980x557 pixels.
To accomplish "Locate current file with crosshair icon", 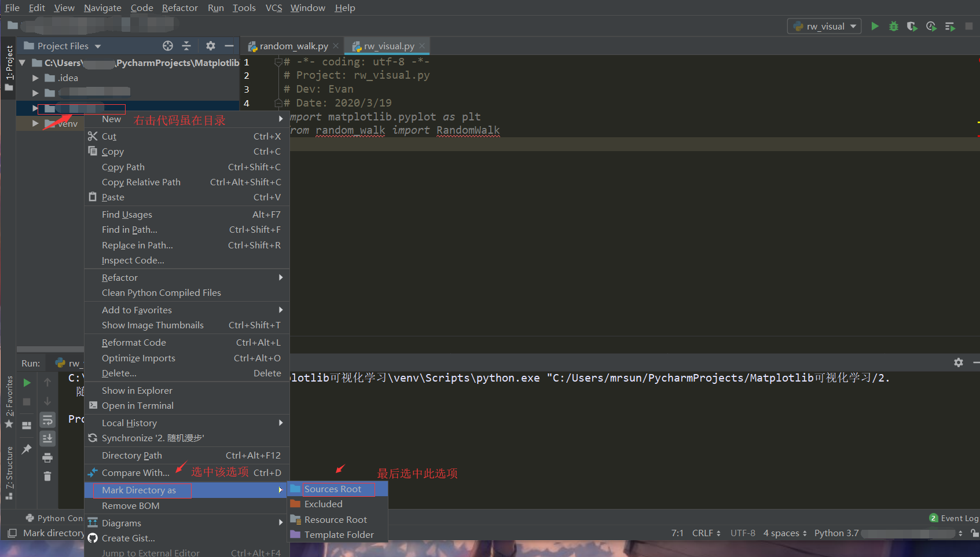I will pyautogui.click(x=168, y=46).
